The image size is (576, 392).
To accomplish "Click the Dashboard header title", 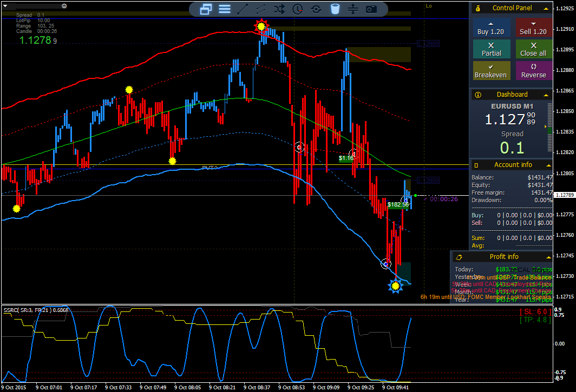I will (512, 95).
